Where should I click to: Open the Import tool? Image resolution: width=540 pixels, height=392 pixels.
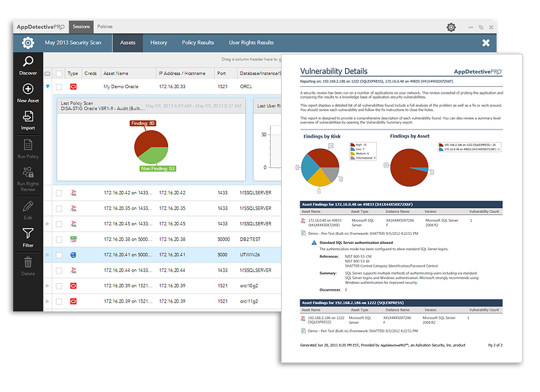pos(28,117)
